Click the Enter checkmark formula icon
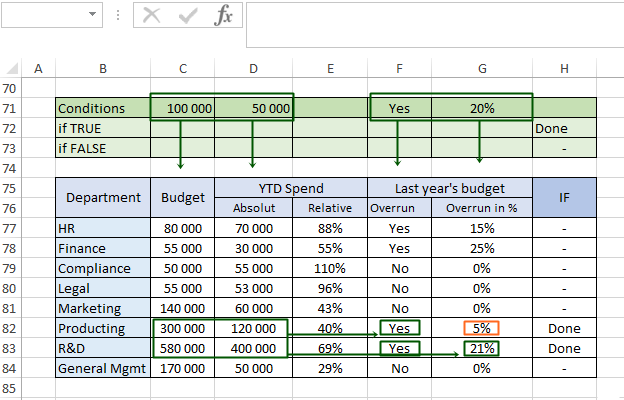624x400 pixels. click(188, 15)
